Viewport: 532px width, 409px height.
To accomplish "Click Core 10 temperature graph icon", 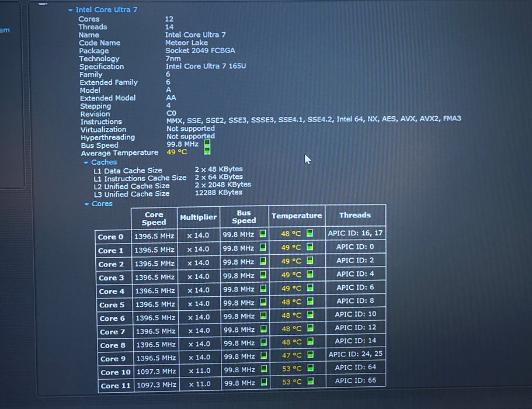I will click(x=310, y=368).
